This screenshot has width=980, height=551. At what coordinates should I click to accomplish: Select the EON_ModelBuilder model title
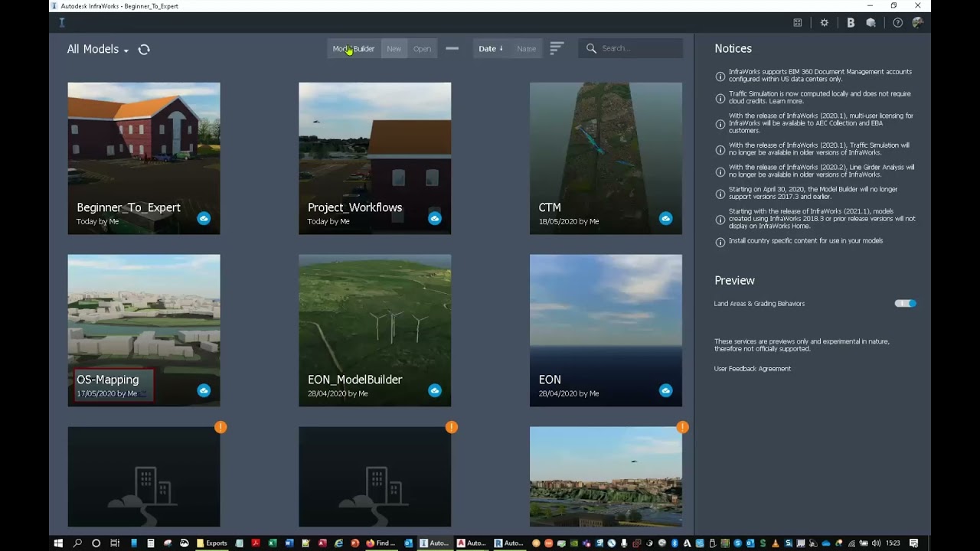tap(355, 380)
